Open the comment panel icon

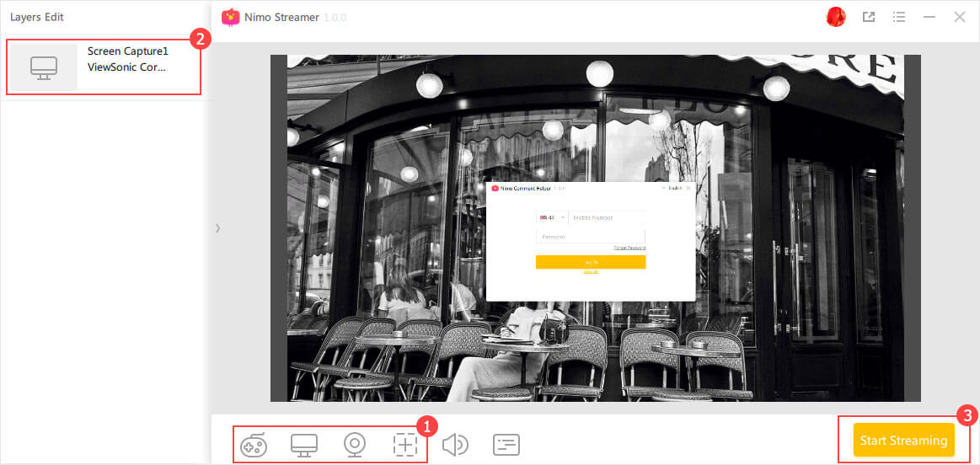coord(506,445)
